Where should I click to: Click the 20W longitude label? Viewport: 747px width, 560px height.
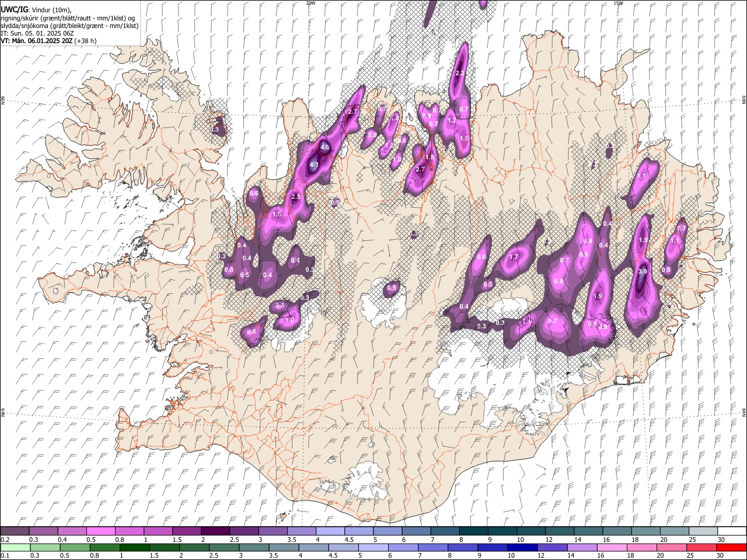(310, 3)
